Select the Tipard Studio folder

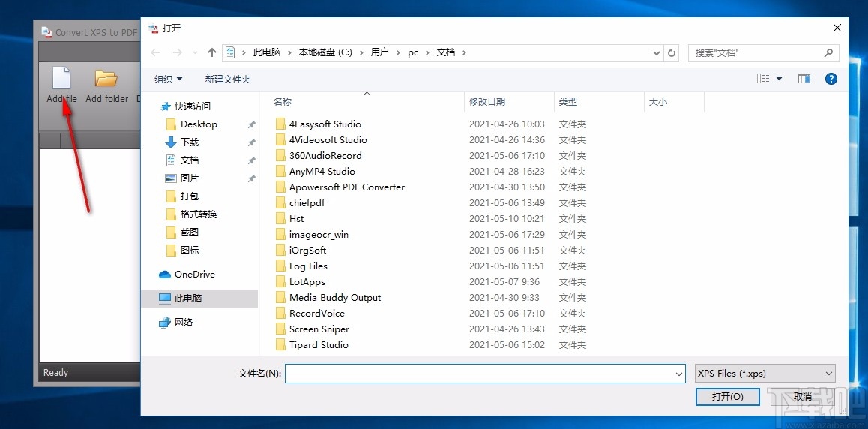tap(319, 345)
